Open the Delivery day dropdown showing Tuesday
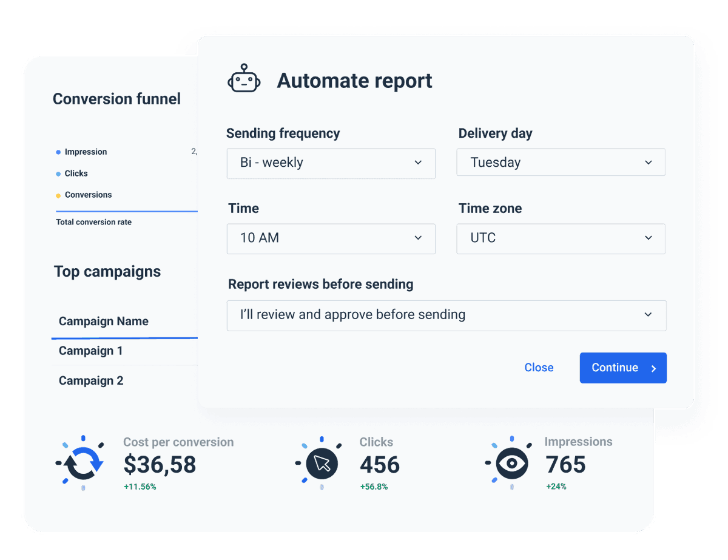This screenshot has height=560, width=728. pyautogui.click(x=561, y=162)
